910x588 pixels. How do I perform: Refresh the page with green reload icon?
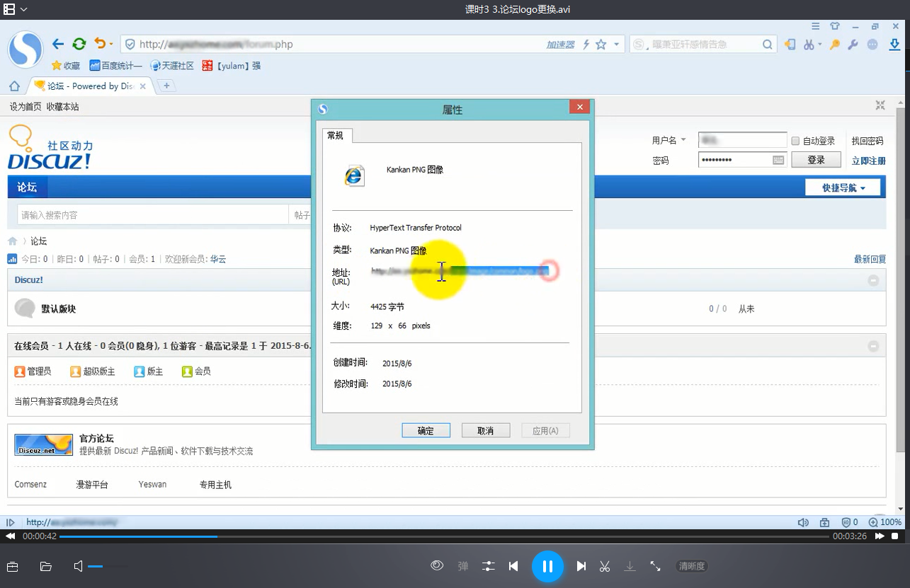click(x=79, y=44)
